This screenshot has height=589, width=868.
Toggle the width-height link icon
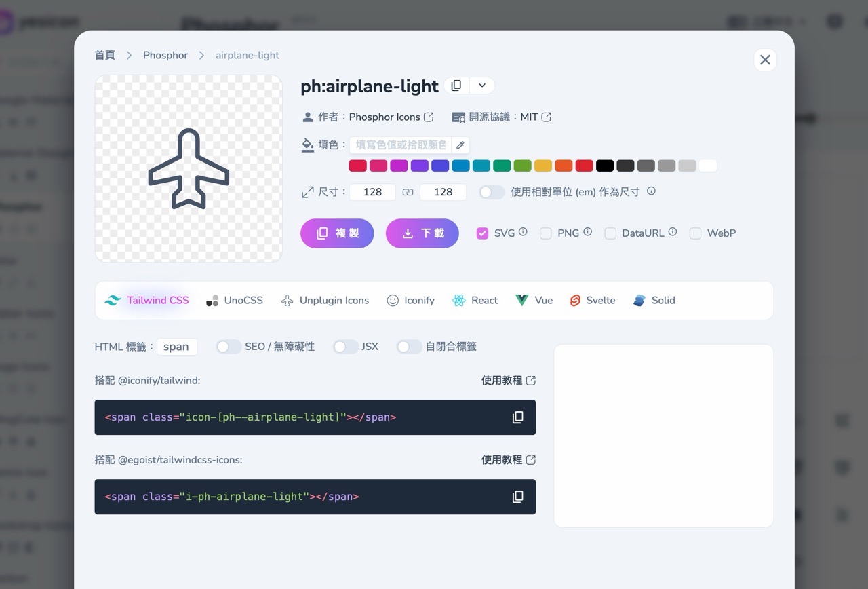(x=408, y=193)
